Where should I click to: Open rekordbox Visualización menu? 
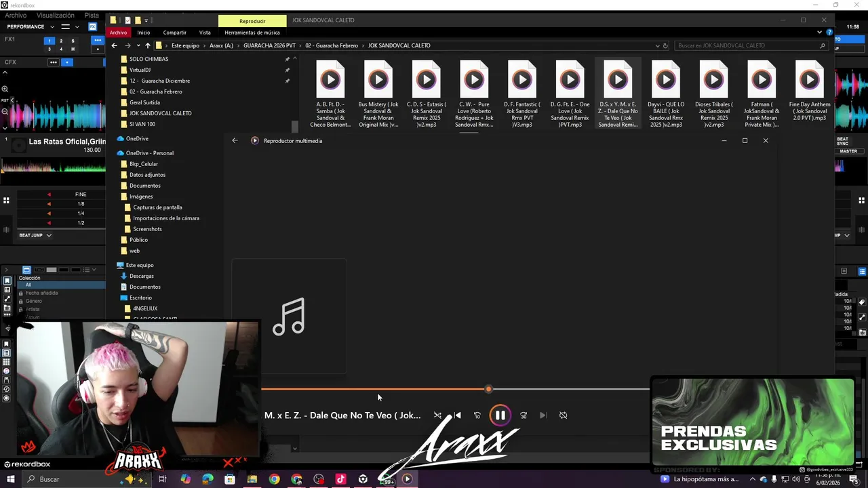(x=56, y=15)
